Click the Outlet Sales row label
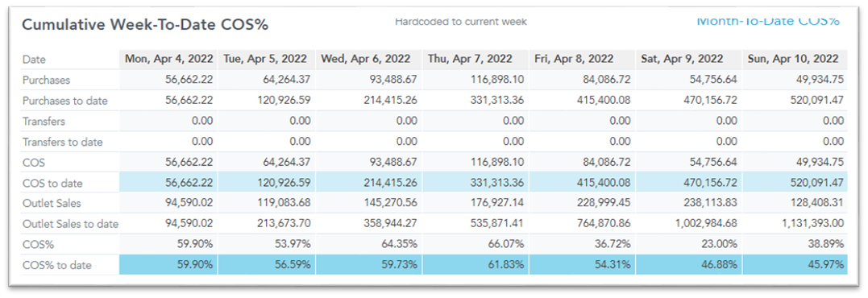868x298 pixels. (x=52, y=204)
